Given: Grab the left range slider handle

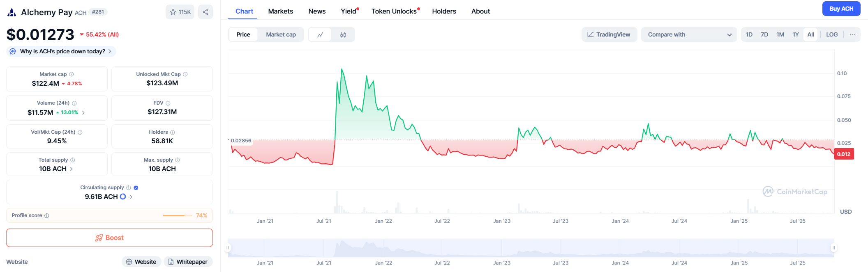Looking at the screenshot, I should click(228, 248).
